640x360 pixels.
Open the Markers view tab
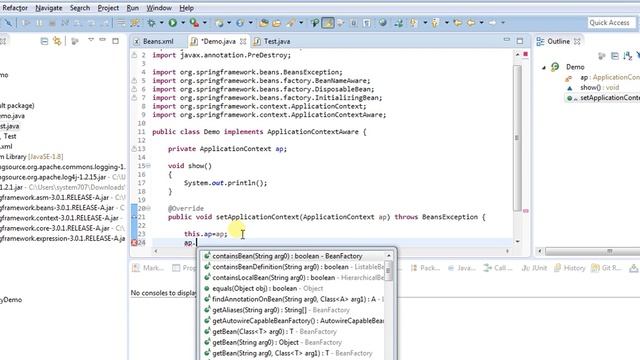tap(148, 268)
